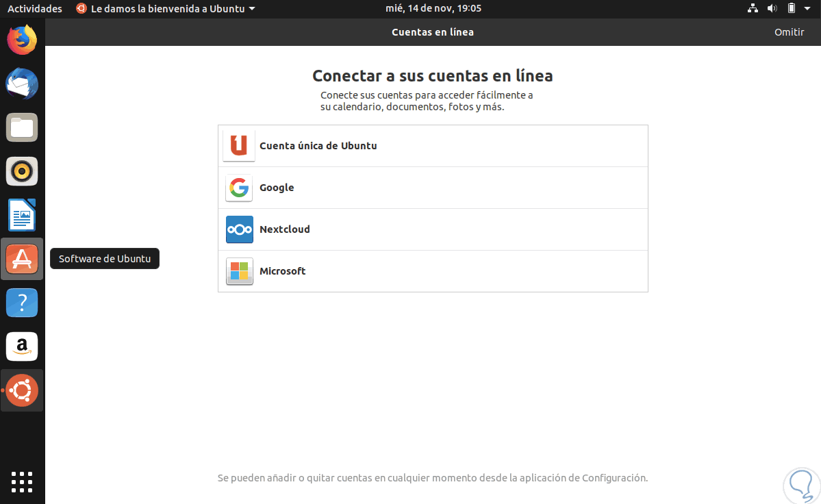This screenshot has width=821, height=504.
Task: Click the Ubuntu welcome dock icon
Action: 22,390
